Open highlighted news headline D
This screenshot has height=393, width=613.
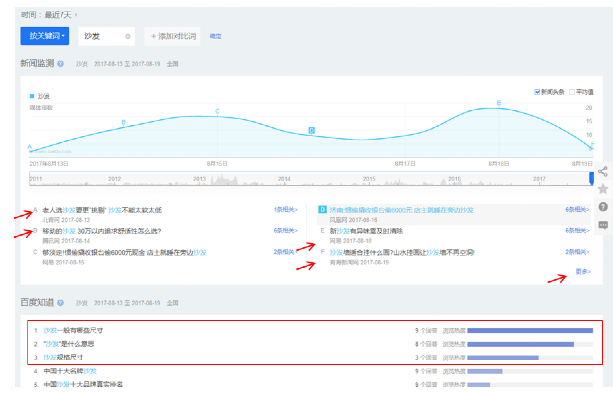[x=401, y=210]
